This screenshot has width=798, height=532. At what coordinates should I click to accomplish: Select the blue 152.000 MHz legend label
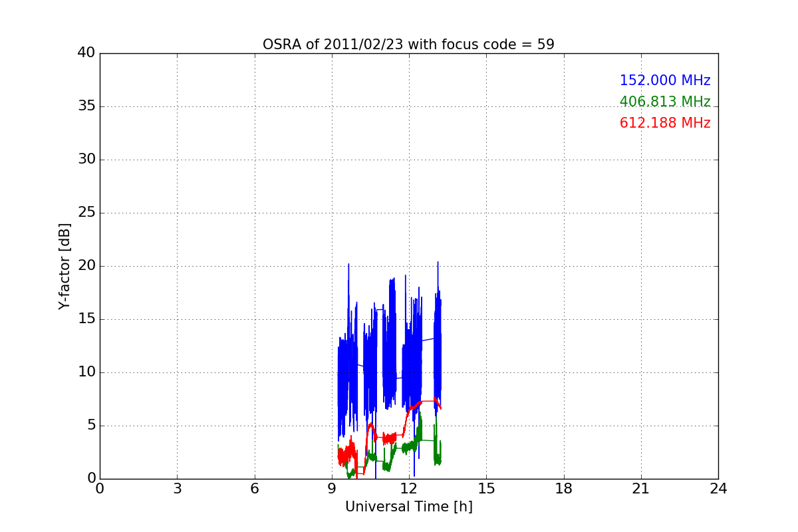click(665, 80)
